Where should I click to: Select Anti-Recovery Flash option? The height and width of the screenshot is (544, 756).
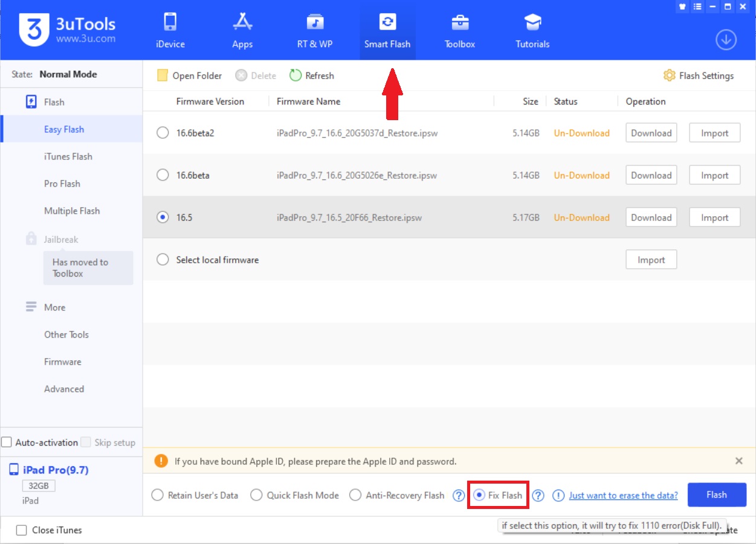pyautogui.click(x=355, y=495)
